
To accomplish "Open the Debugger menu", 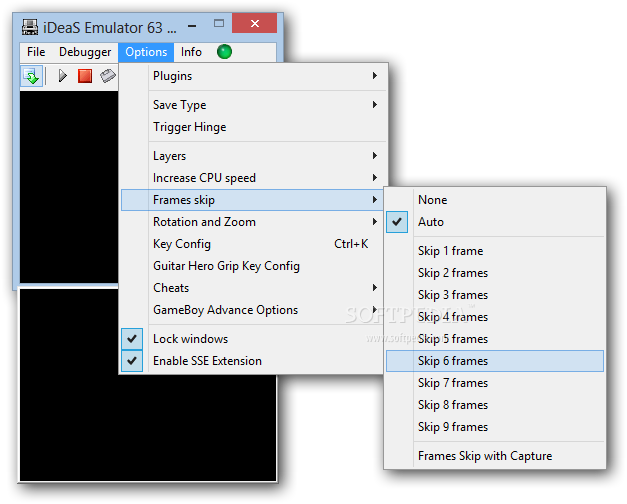I will [x=85, y=52].
